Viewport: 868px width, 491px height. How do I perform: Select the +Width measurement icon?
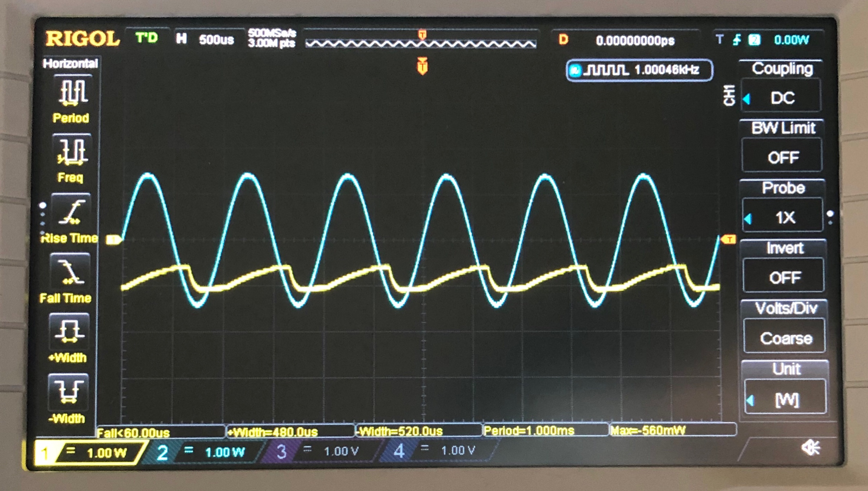point(69,331)
